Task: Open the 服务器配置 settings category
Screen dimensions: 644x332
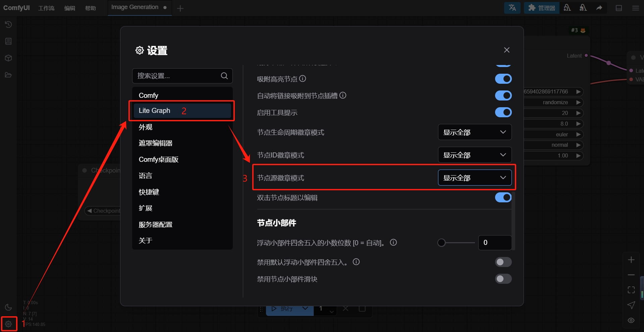Action: point(182,224)
